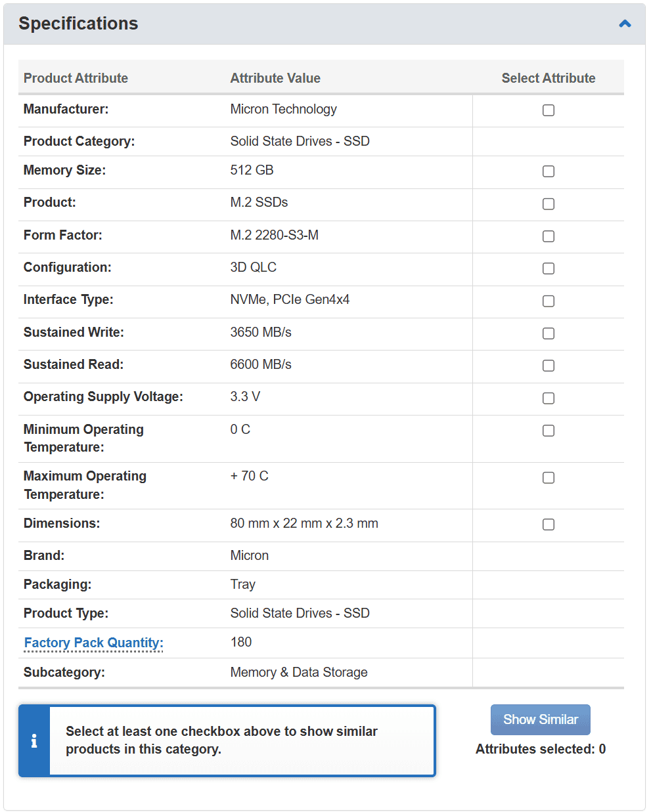Viewport: 651px width, 812px height.
Task: Click the 3.3 V voltage value
Action: click(245, 396)
